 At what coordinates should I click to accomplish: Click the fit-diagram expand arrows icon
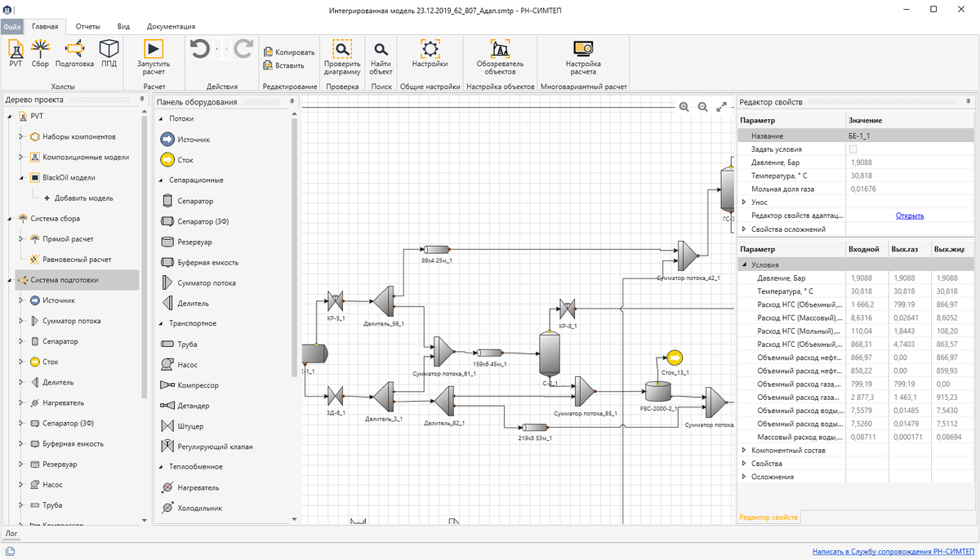(721, 107)
